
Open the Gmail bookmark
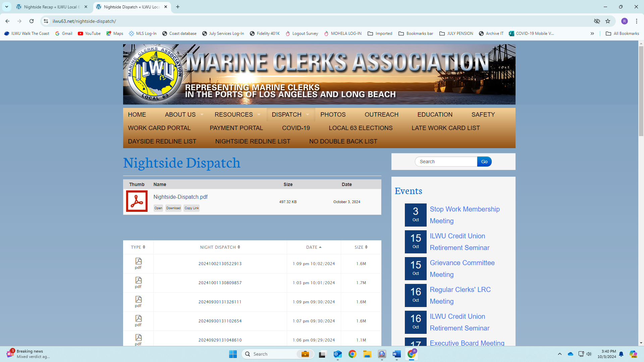pyautogui.click(x=64, y=34)
